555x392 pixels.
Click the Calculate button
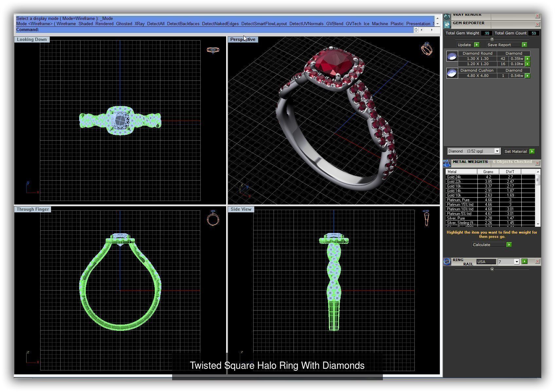[489, 245]
